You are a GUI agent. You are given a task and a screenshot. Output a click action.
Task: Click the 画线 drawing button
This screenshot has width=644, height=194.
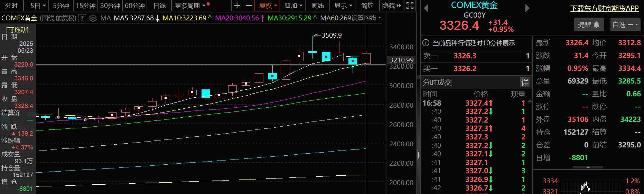pos(318,6)
